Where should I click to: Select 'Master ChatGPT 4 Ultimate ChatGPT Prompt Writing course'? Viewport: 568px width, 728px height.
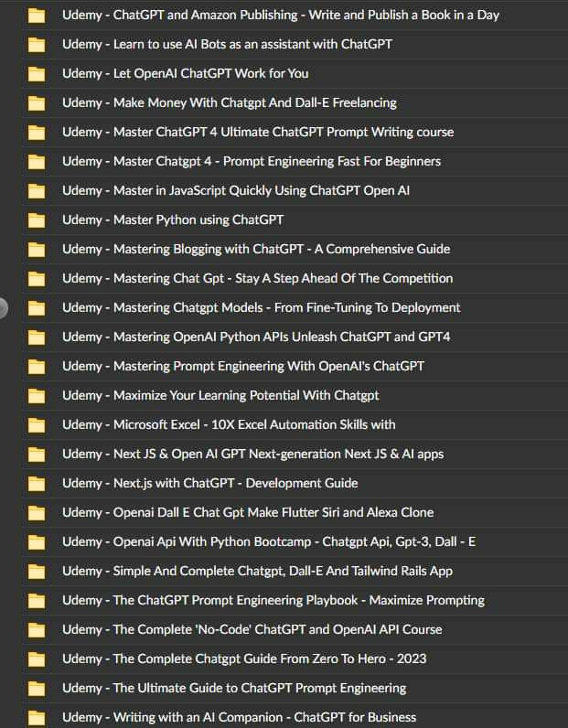tap(258, 132)
